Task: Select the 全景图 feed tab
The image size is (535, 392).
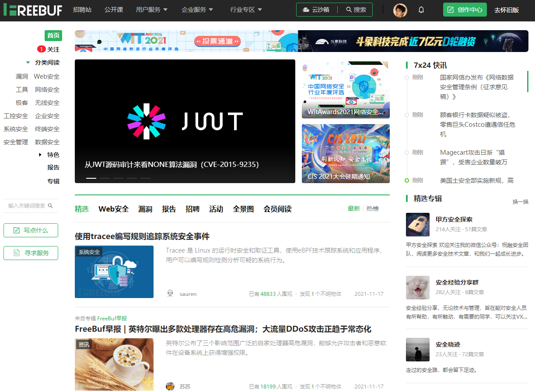Action: coord(243,209)
